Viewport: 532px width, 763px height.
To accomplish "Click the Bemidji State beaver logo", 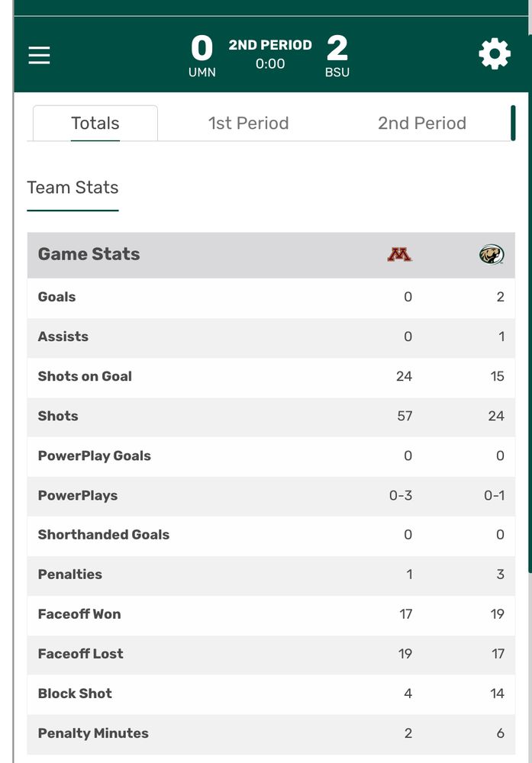I will (x=491, y=255).
